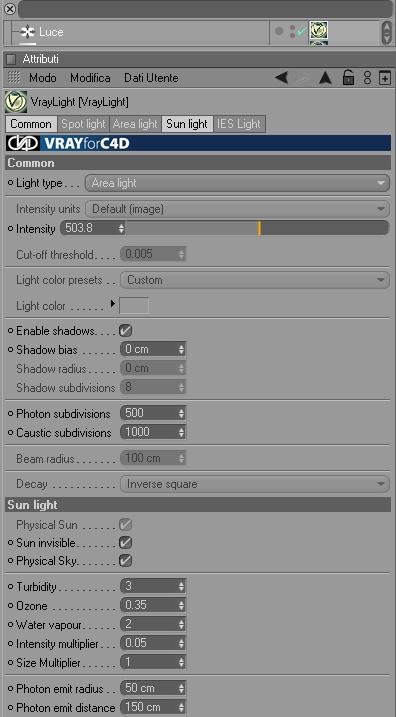Screen dimensions: 396x717
Task: Click the Intensity slider bar
Action: pos(257,228)
